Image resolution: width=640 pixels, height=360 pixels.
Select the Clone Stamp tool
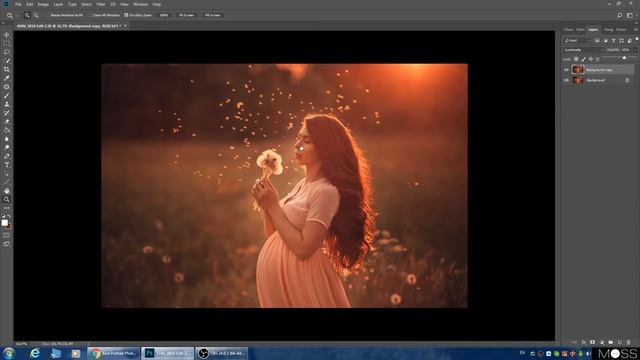pyautogui.click(x=7, y=104)
